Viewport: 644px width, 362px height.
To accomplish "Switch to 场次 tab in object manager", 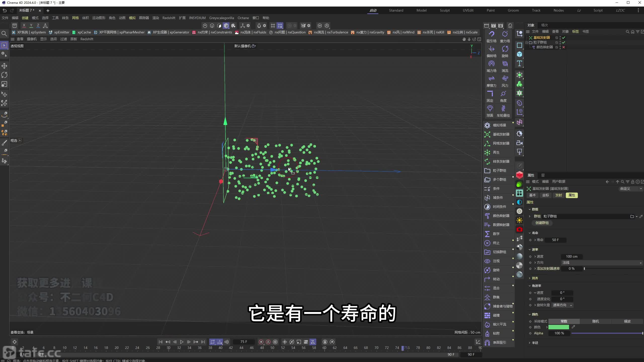I will point(544,25).
